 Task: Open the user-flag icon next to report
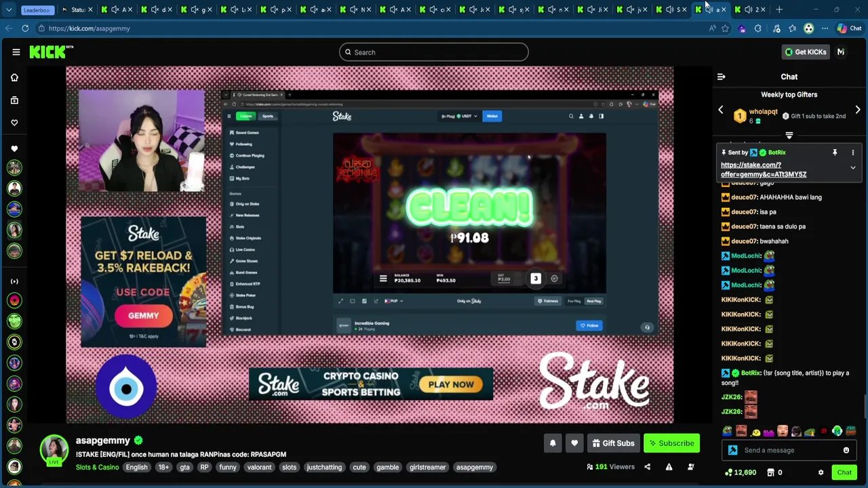point(690,467)
